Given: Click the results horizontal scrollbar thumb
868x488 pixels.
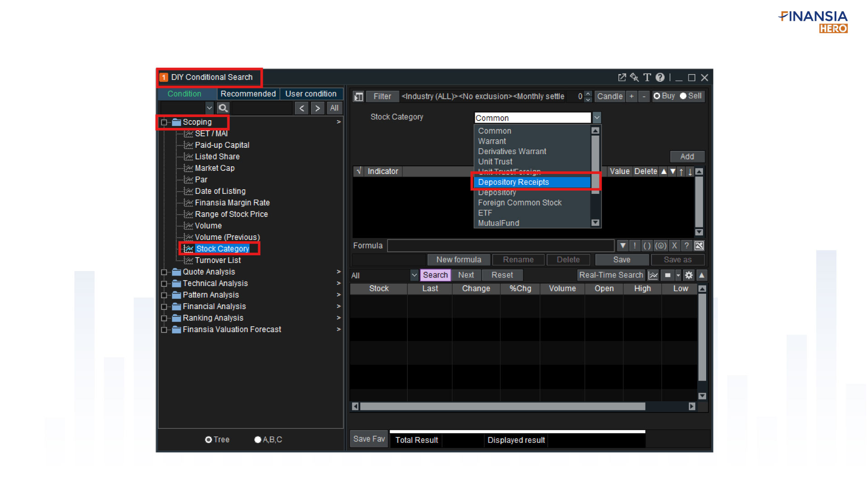Looking at the screenshot, I should pyautogui.click(x=503, y=407).
